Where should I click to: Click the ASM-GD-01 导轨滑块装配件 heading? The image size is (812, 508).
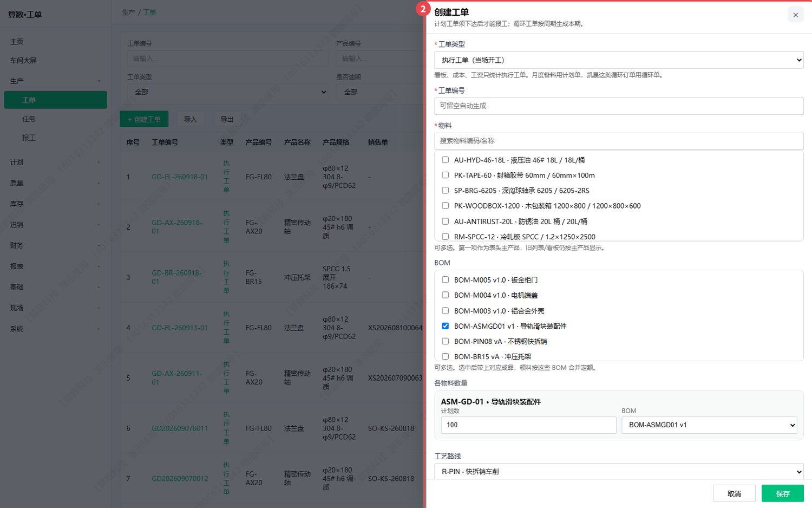491,402
